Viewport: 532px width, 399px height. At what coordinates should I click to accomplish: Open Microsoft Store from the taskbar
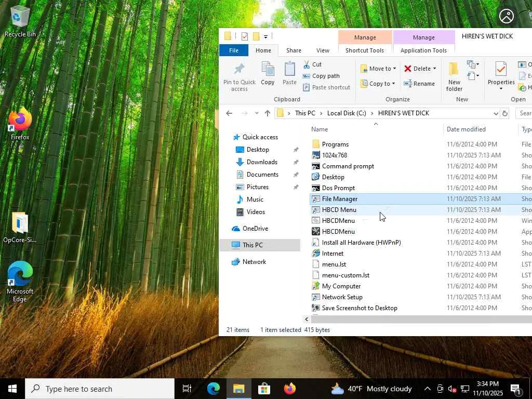[264, 389]
